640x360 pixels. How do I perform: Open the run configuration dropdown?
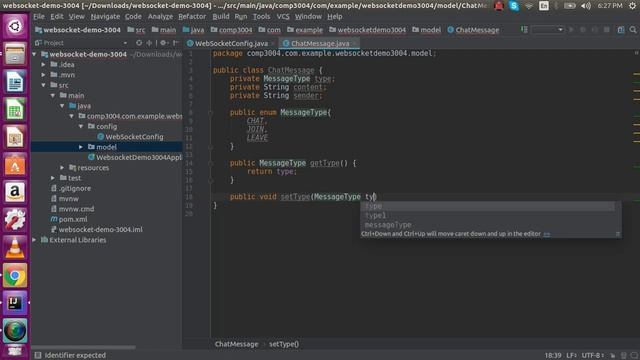click(x=547, y=30)
